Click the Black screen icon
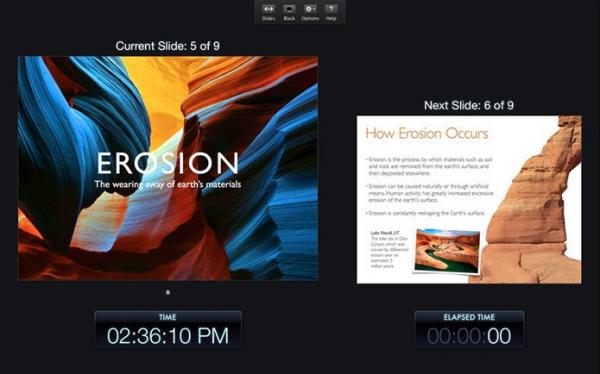 289,8
